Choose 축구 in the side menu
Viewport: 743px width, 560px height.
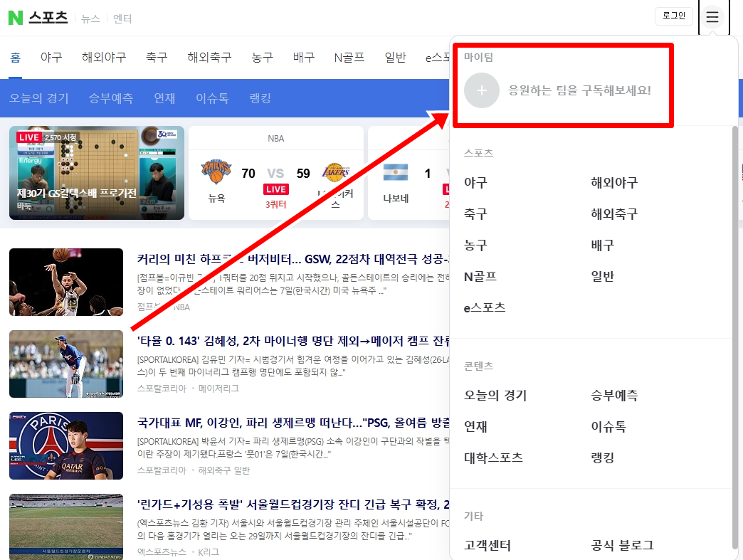click(475, 214)
